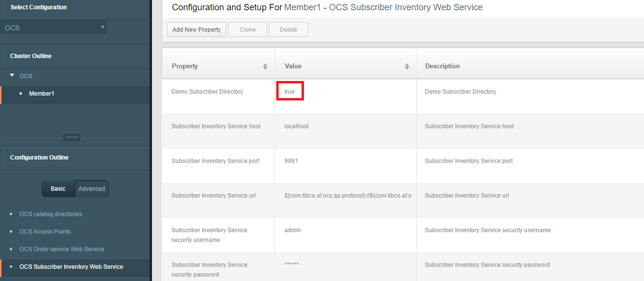The image size is (644, 281).
Task: Edit the 9091 port value cell
Action: (291, 161)
